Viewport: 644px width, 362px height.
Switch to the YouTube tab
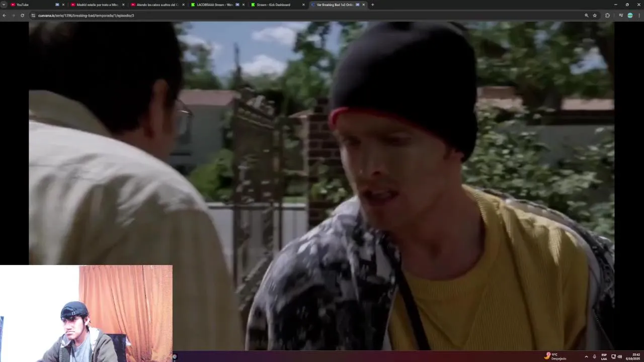click(x=38, y=5)
